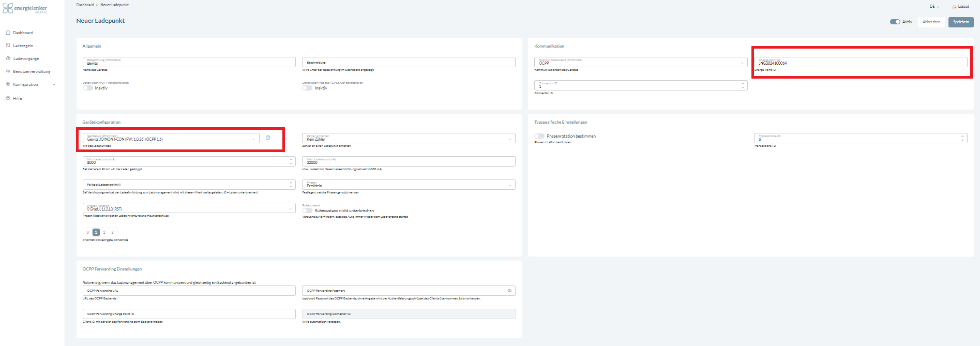The image size is (980, 346).
Task: Click the Ladevorgänge sidebar icon
Action: 8,58
